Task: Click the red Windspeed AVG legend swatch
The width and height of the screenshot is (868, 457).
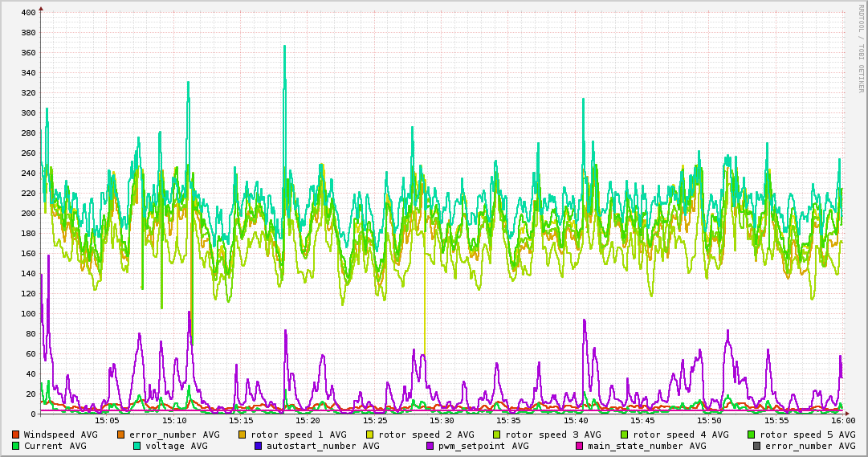Action: (16, 435)
